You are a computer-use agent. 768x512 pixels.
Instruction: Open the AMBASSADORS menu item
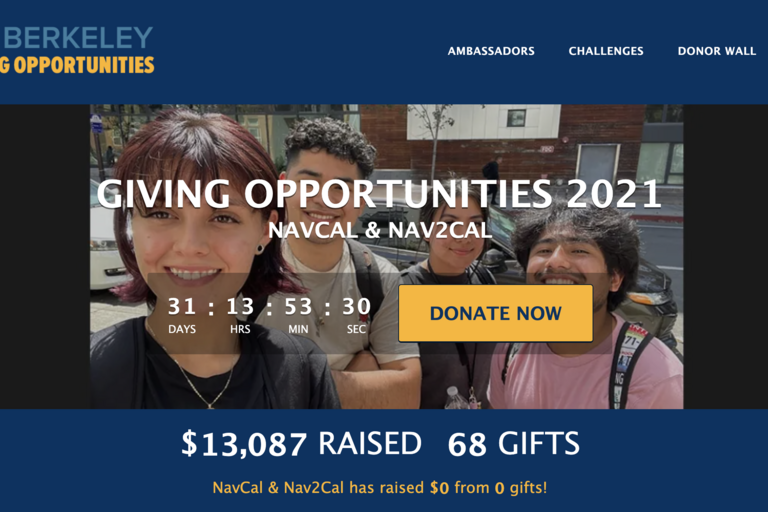491,51
